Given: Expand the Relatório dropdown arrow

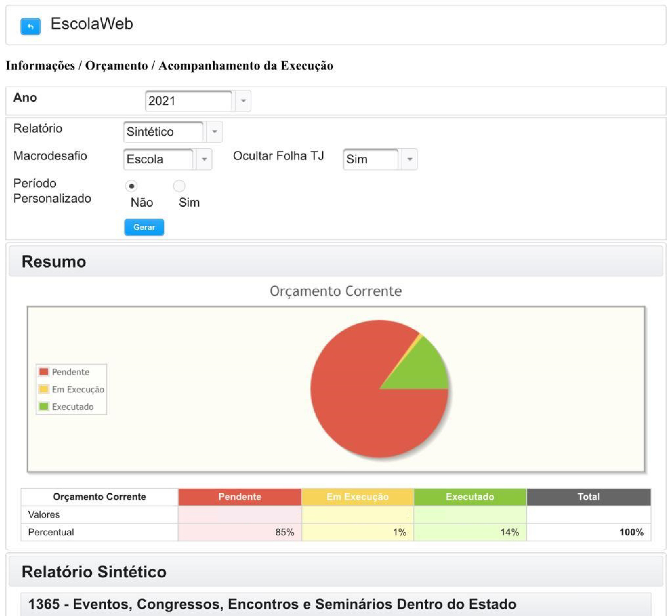Looking at the screenshot, I should click(214, 132).
